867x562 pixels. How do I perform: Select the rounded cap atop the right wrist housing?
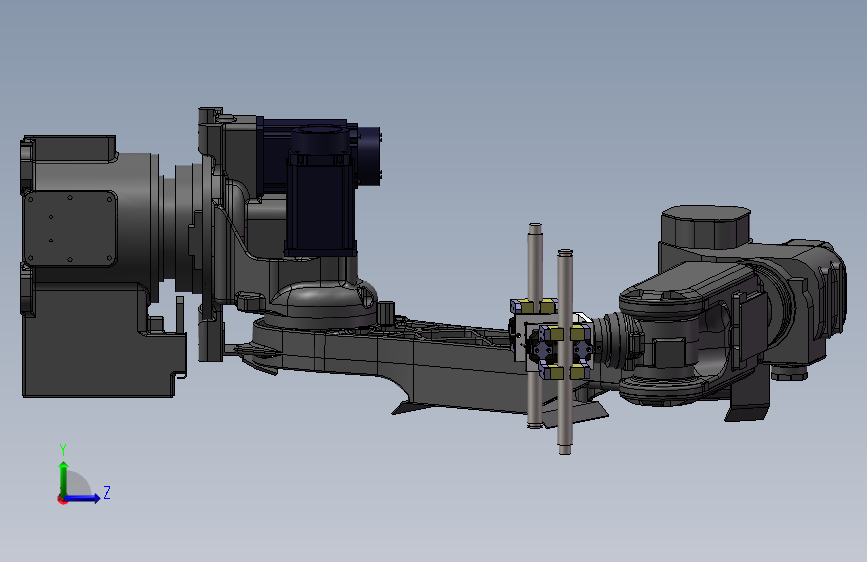[x=706, y=227]
